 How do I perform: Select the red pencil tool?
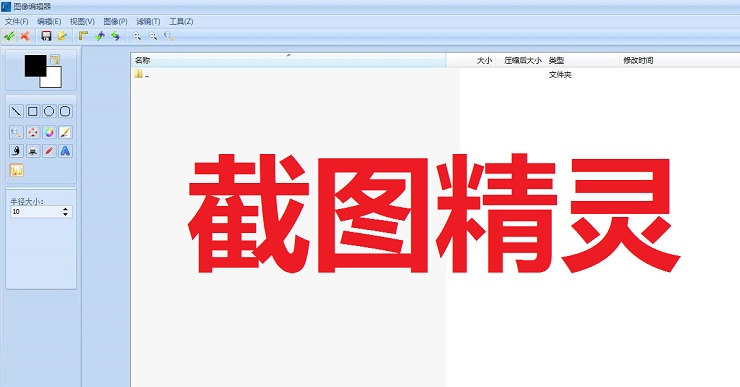(x=49, y=151)
